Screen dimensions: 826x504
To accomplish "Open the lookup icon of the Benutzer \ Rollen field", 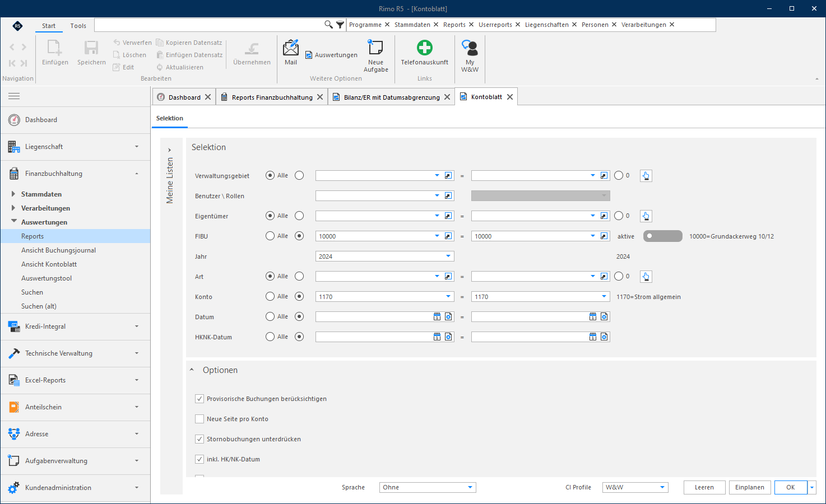I will (448, 196).
